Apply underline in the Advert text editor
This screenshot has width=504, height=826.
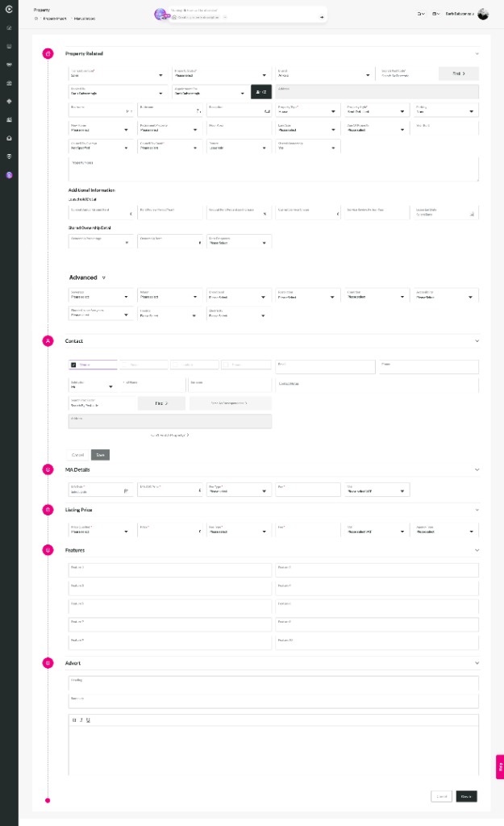coord(87,720)
